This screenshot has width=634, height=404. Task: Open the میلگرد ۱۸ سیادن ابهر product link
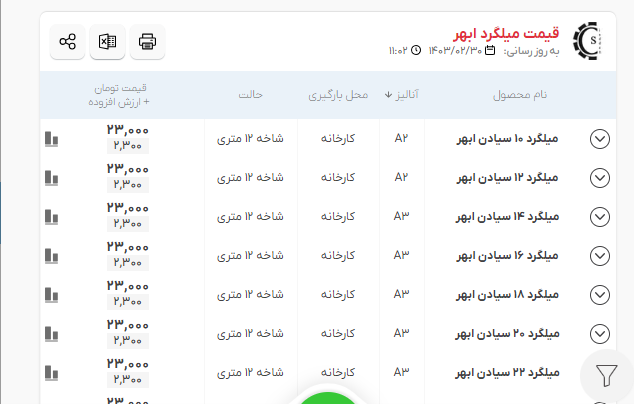click(518, 295)
